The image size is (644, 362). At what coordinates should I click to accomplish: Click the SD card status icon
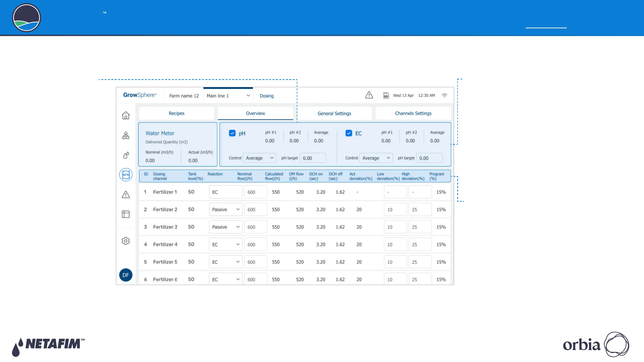coord(386,95)
